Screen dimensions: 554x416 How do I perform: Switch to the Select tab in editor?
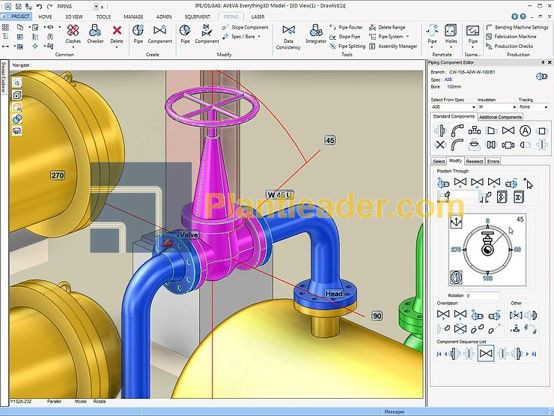pyautogui.click(x=439, y=161)
